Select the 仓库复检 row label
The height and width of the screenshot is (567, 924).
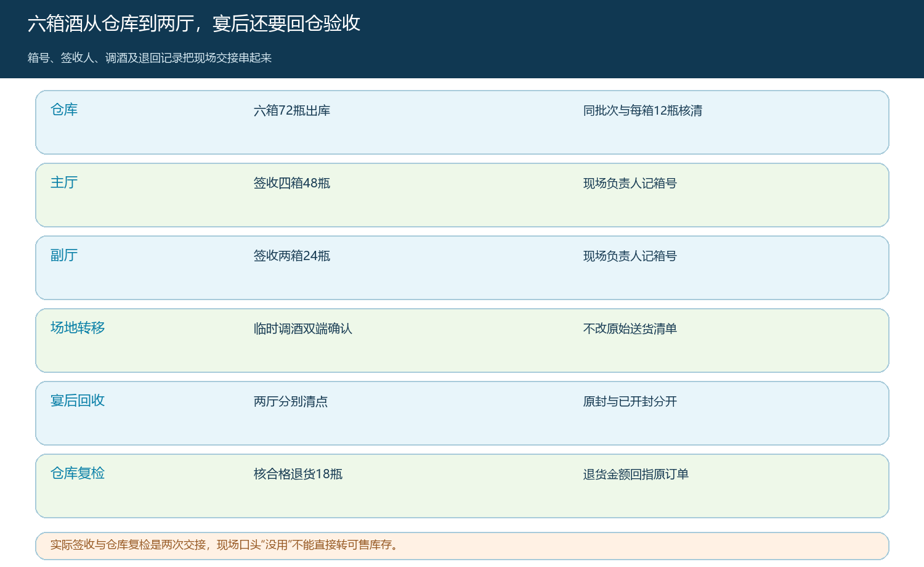point(78,473)
